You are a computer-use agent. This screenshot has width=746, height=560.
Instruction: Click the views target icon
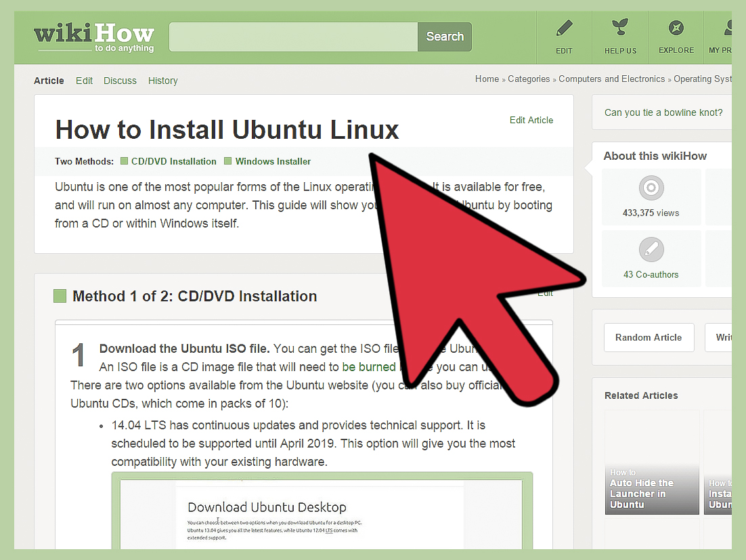coord(651,188)
